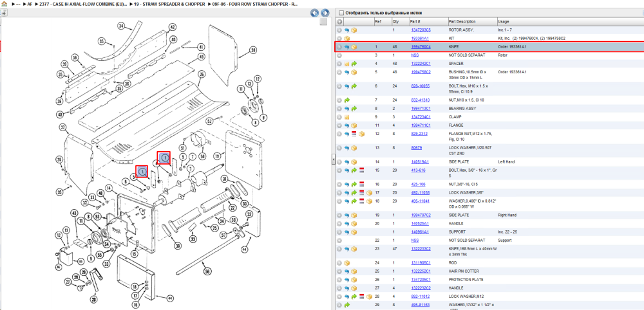Add ROTOR ASSY. row using plus circle
The width and height of the screenshot is (644, 310).
(x=339, y=30)
